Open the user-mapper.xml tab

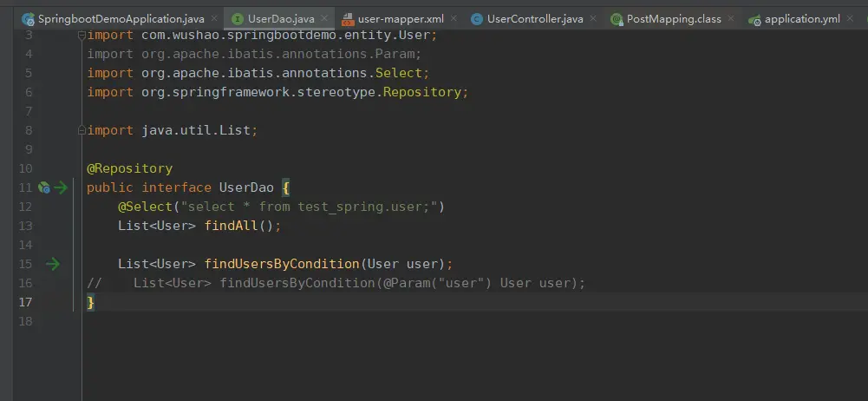click(399, 19)
